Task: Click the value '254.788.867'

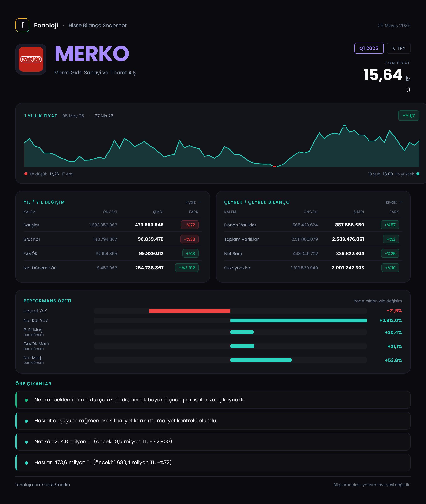Action: [149, 268]
